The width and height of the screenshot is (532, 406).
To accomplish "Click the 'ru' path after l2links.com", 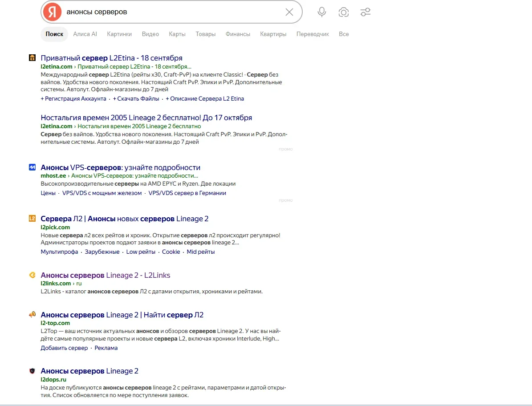I will click(x=79, y=283).
